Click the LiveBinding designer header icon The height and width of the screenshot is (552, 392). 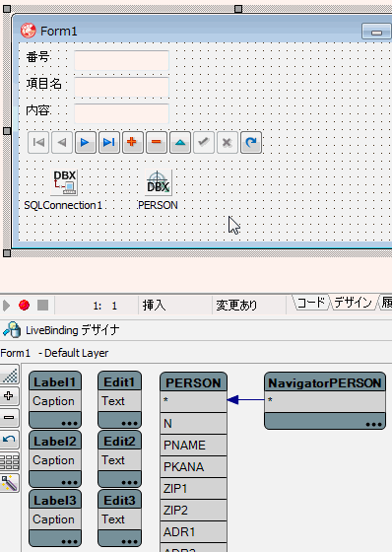(12, 330)
